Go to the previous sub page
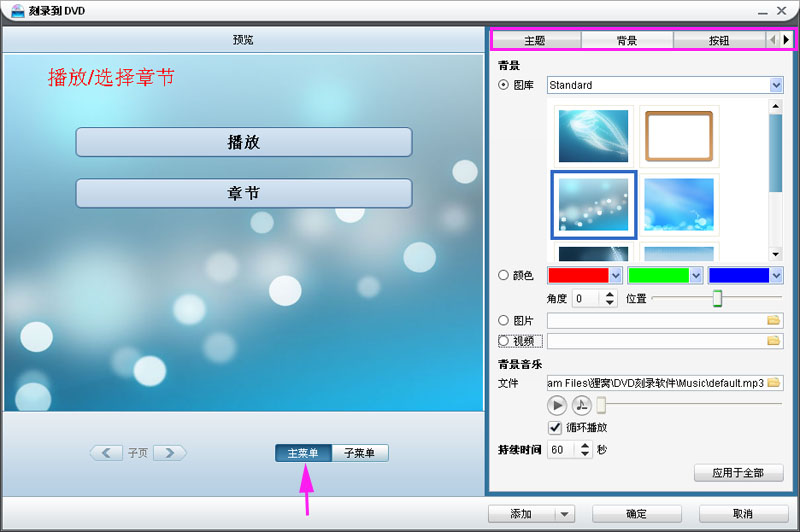Image resolution: width=800 pixels, height=532 pixels. (106, 452)
